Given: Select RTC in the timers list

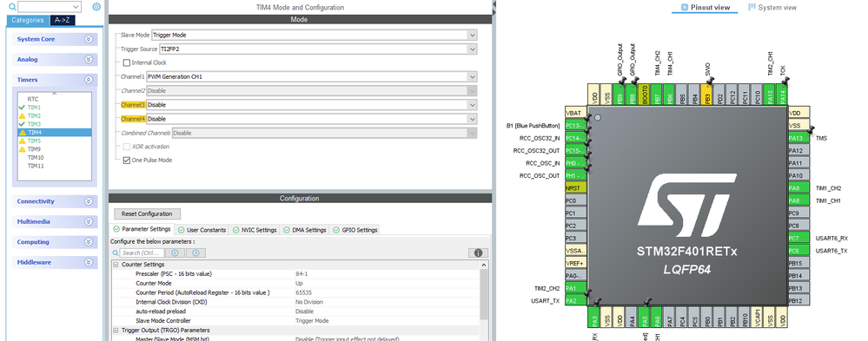Looking at the screenshot, I should [33, 99].
